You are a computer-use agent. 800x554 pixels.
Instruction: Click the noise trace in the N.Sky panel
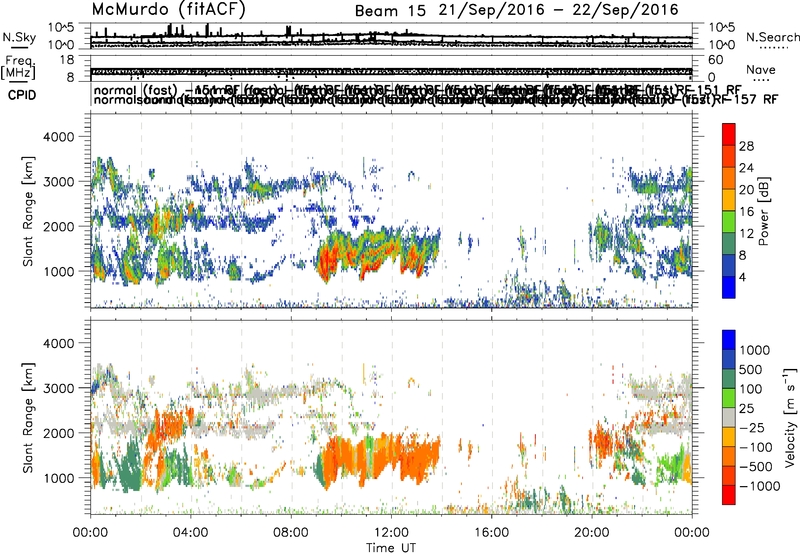tap(391, 37)
